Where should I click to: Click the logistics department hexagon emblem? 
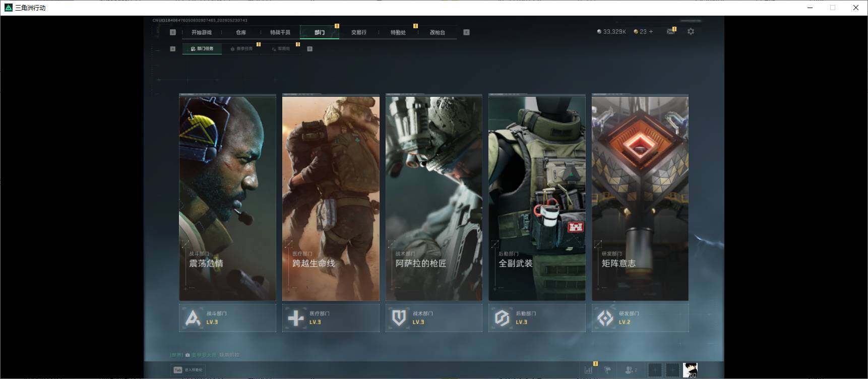point(502,318)
